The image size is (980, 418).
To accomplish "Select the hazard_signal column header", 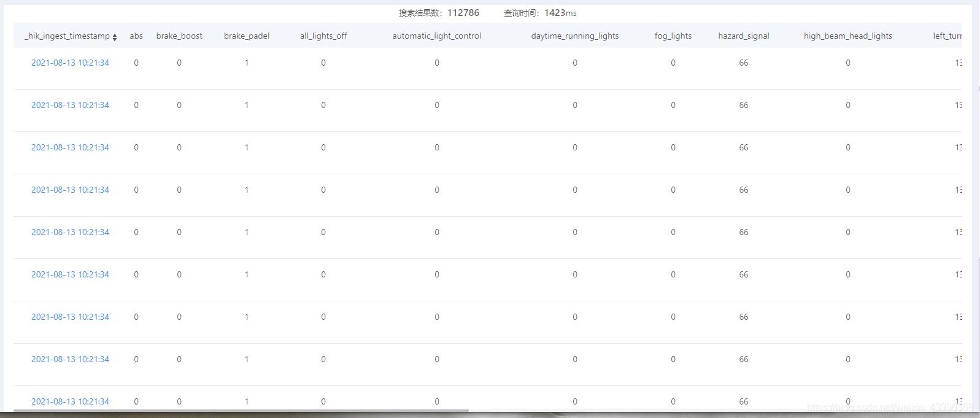I will click(744, 36).
